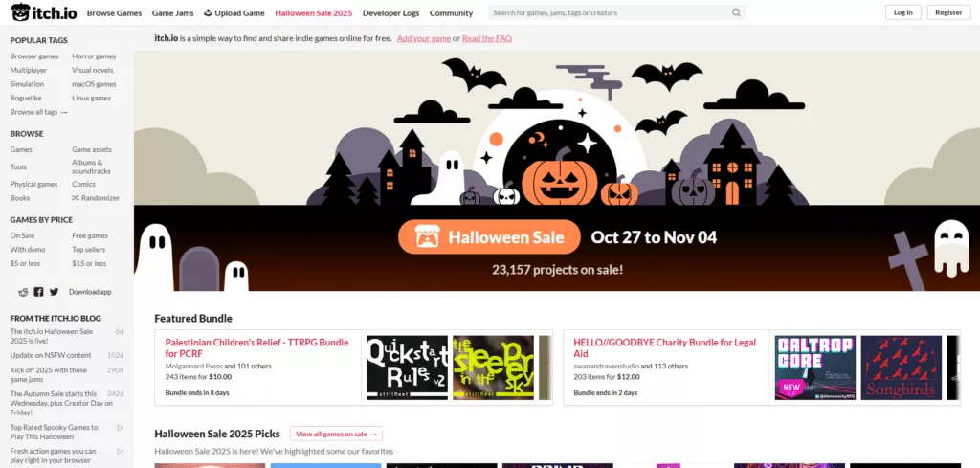Image resolution: width=980 pixels, height=468 pixels.
Task: Click the Randomizer shuffle icon
Action: click(x=75, y=198)
